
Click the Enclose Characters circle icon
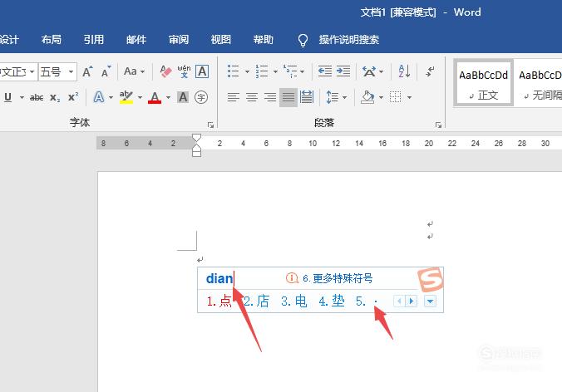201,97
